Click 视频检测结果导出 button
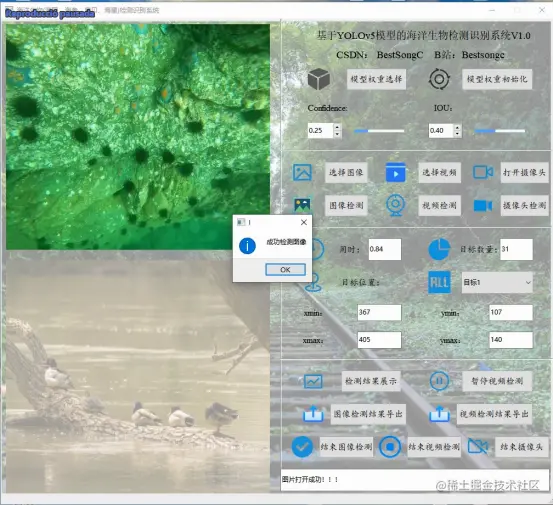Viewport: 554px width, 506px height. (x=494, y=414)
